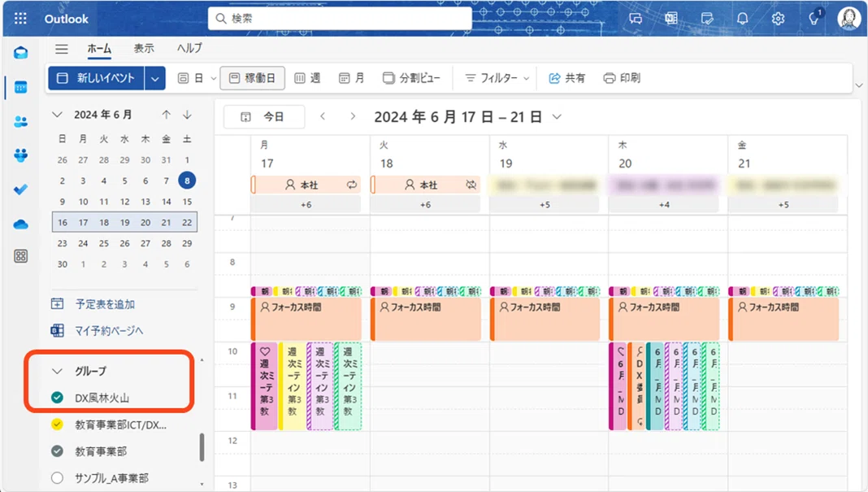Enable サンプル_A事業部 calendar checkbox
This screenshot has height=492, width=868.
[57, 477]
